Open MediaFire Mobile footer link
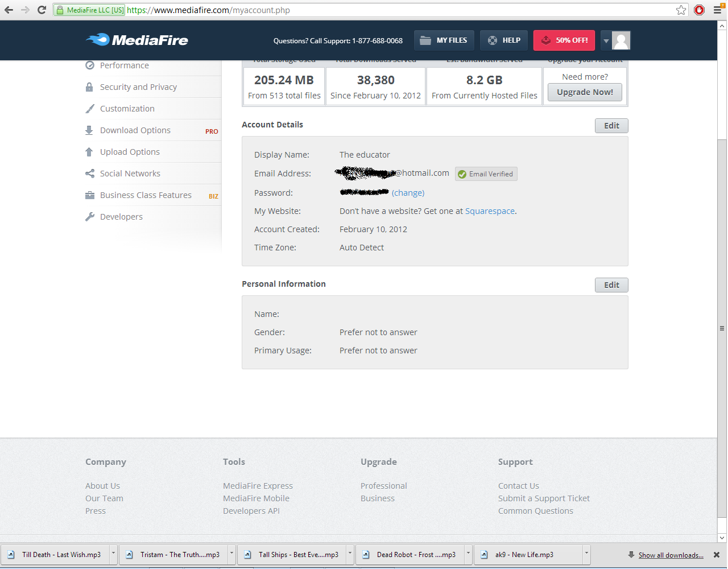This screenshot has height=569, width=728. click(x=256, y=498)
